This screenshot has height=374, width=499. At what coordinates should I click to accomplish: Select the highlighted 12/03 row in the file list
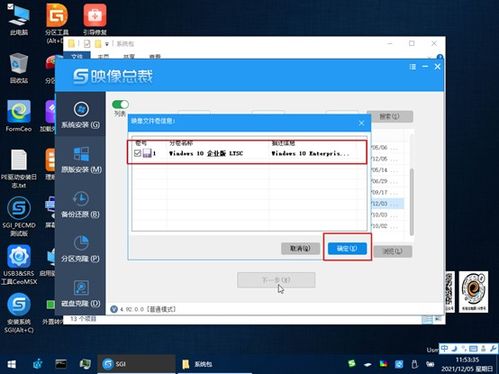coord(387,203)
